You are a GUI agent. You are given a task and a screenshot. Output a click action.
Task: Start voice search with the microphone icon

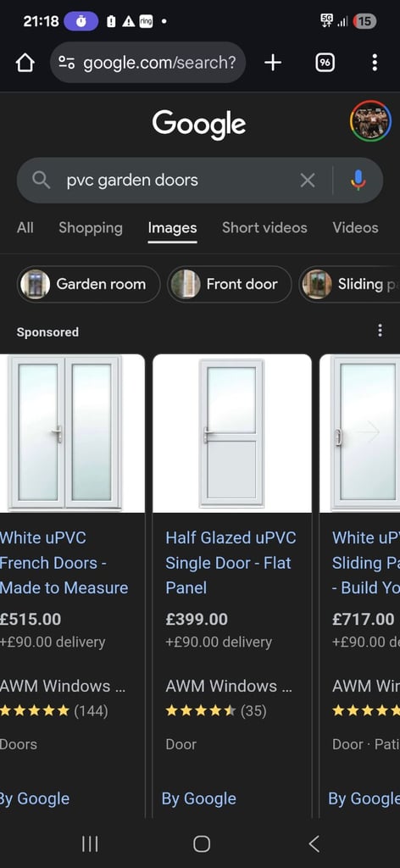(x=358, y=180)
